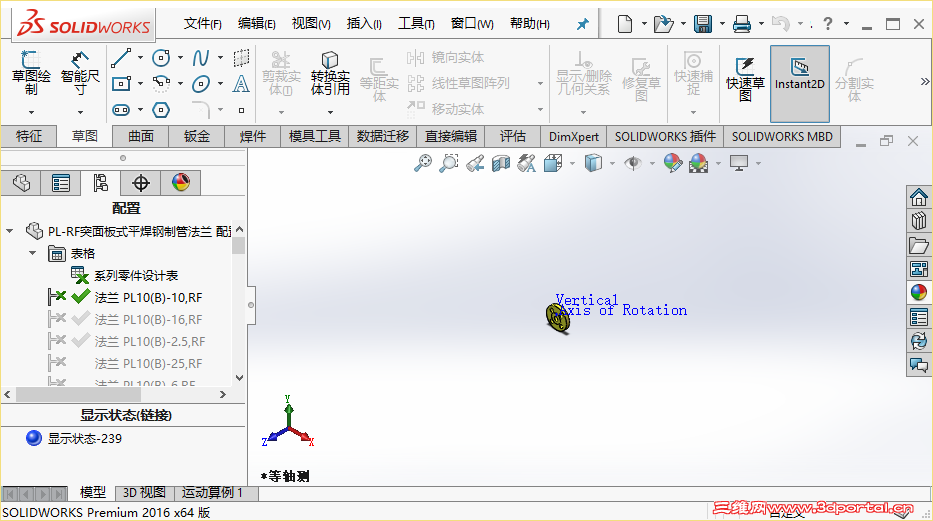Select the Circle sketch tool
Screen dimensions: 933x521
tap(161, 58)
